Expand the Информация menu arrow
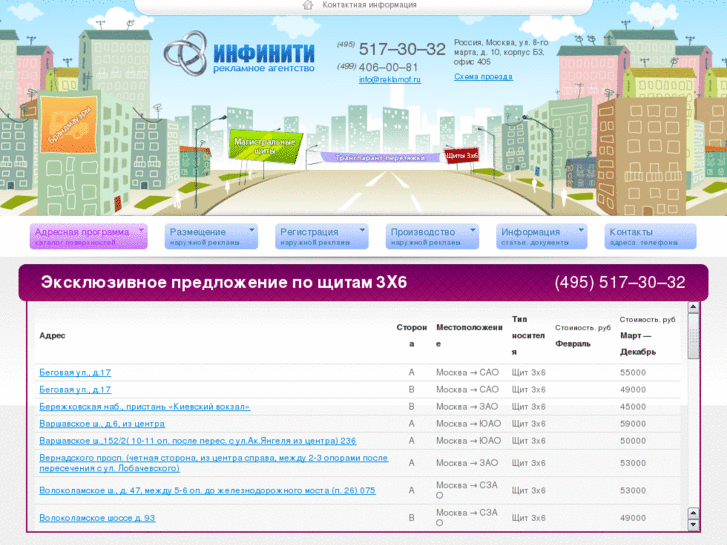This screenshot has height=545, width=727. [x=581, y=230]
